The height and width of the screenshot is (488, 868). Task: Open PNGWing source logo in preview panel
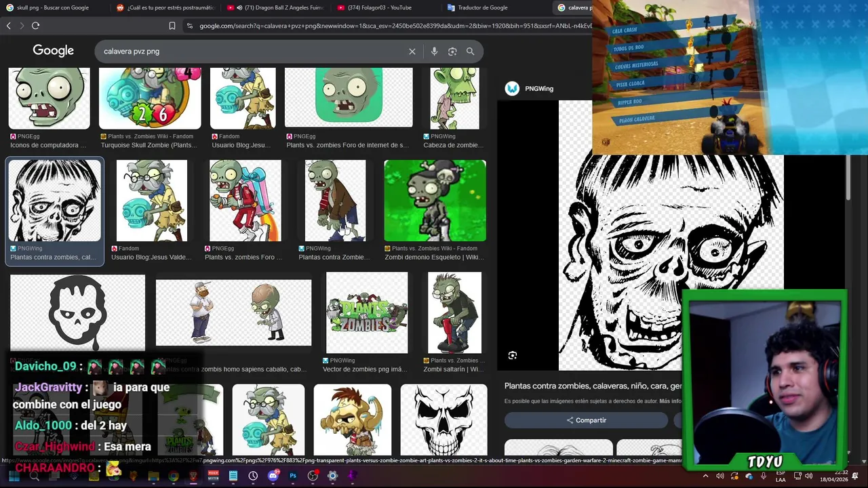pyautogui.click(x=512, y=89)
